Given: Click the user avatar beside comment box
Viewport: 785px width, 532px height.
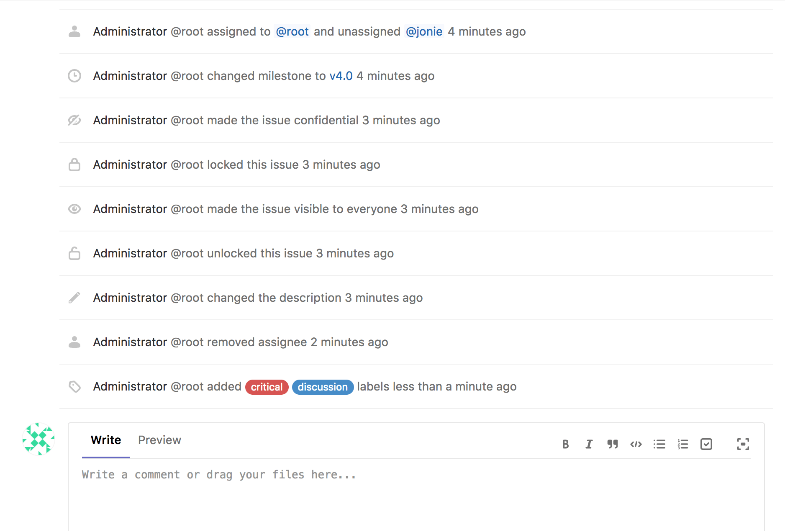Looking at the screenshot, I should (38, 439).
